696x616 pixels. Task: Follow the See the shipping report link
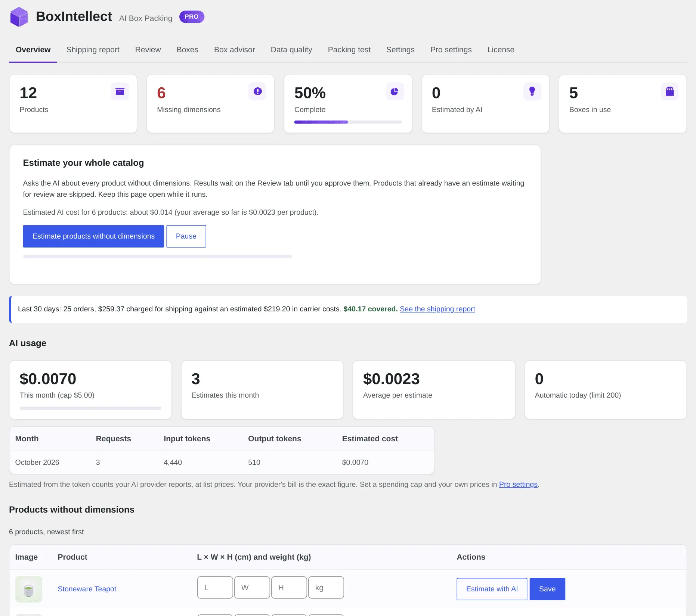pos(437,309)
